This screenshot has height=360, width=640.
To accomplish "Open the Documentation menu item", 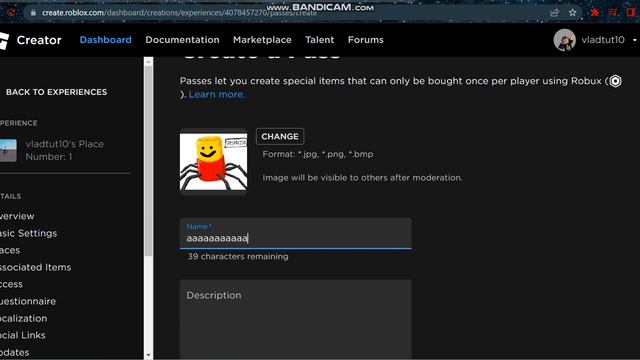I will (x=182, y=40).
